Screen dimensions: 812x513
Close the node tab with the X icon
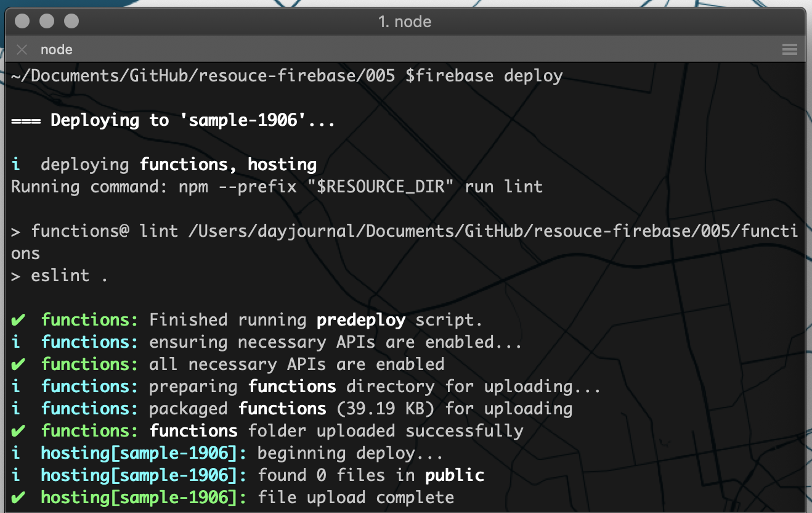pos(22,49)
